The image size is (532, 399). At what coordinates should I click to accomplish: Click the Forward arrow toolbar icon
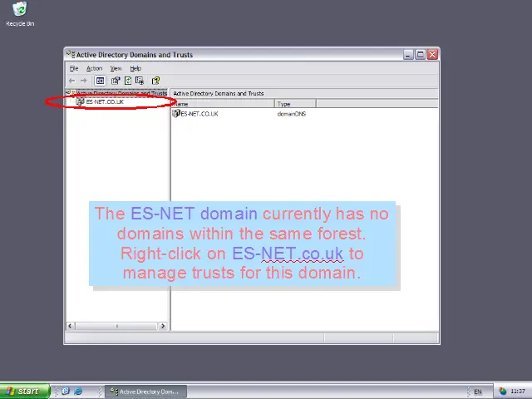pos(83,81)
